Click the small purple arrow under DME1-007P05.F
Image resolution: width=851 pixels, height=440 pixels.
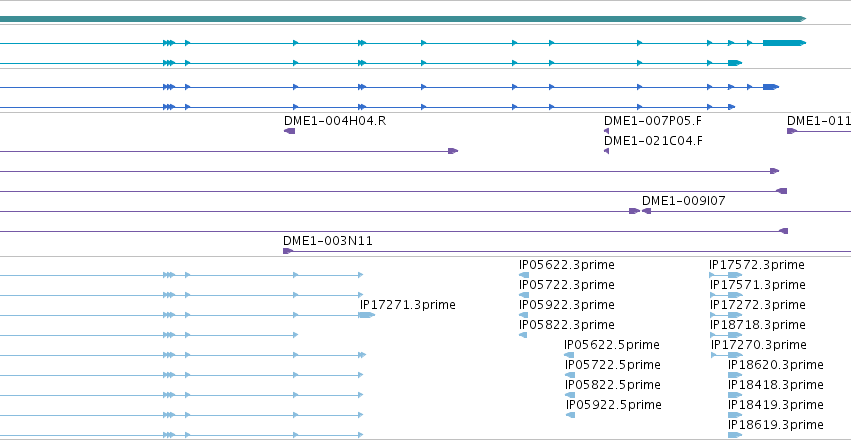click(x=606, y=131)
